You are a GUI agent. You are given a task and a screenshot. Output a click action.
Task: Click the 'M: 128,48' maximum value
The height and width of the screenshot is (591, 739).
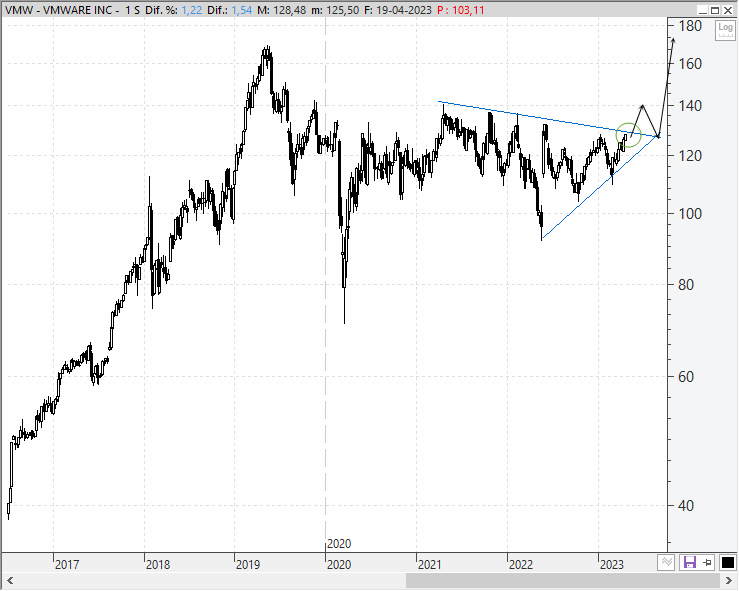pyautogui.click(x=282, y=10)
